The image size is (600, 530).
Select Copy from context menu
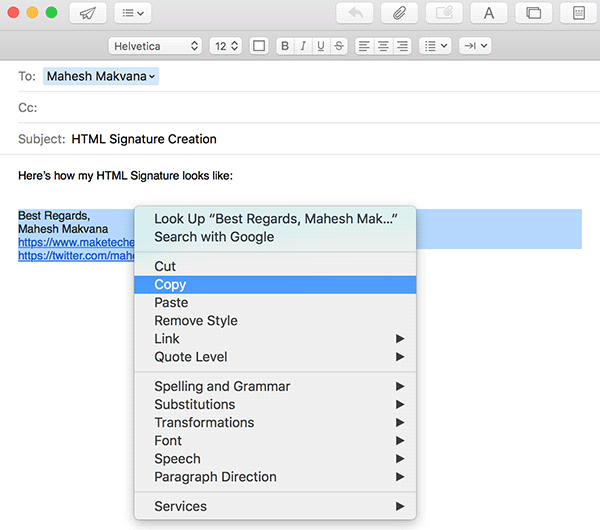click(x=275, y=285)
